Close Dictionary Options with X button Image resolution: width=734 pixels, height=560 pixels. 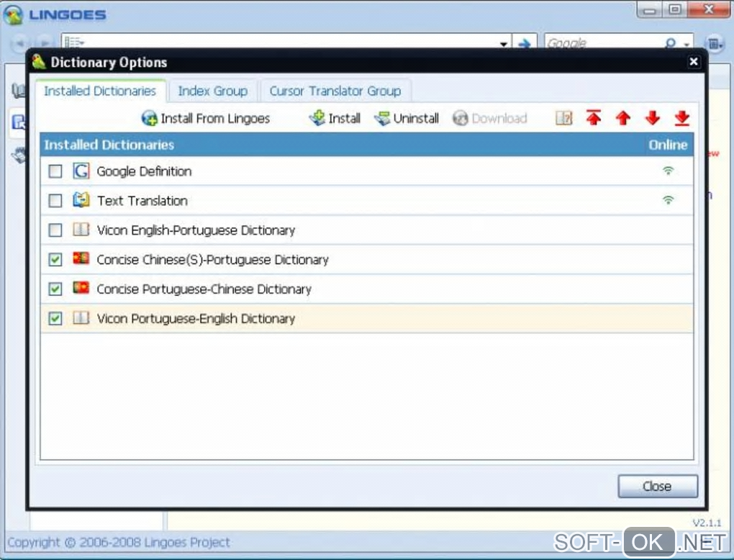(694, 62)
